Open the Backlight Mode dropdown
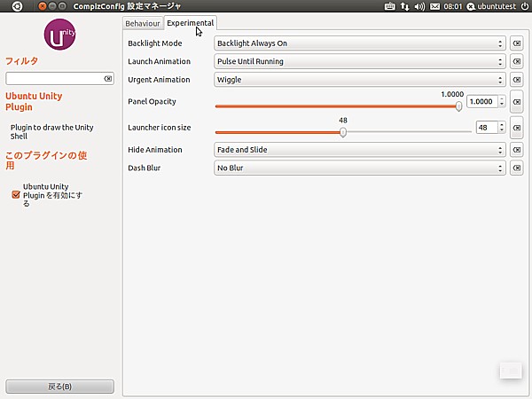Image resolution: width=532 pixels, height=399 pixels. pos(360,43)
